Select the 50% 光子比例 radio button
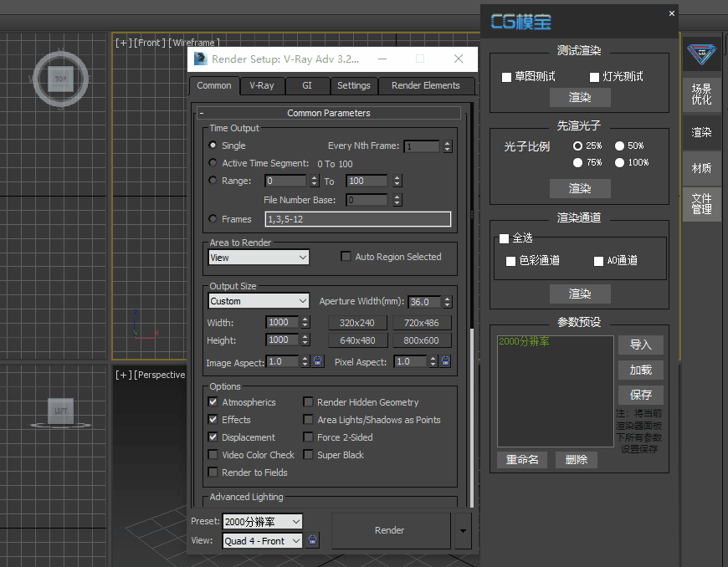Image resolution: width=728 pixels, height=567 pixels. coord(620,145)
